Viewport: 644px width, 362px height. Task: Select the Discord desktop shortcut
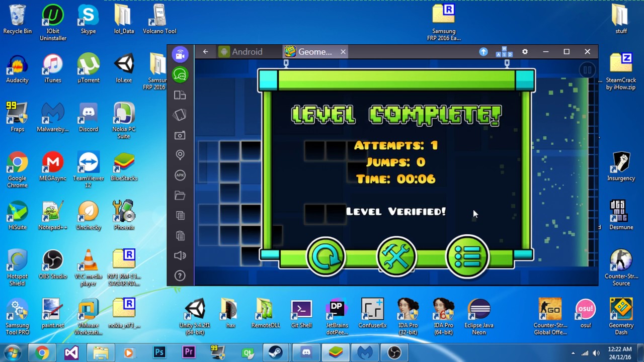[x=89, y=118]
